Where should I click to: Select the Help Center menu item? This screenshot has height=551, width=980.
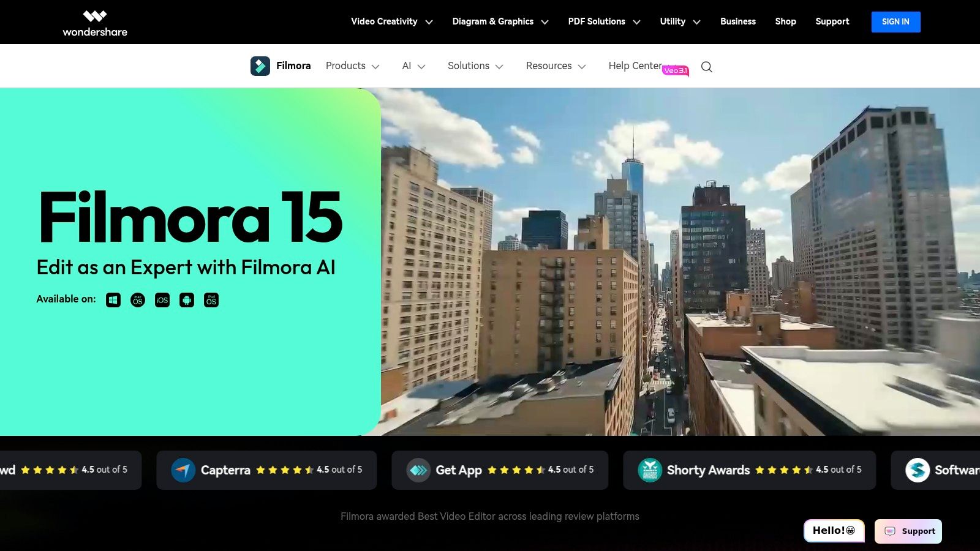coord(635,66)
